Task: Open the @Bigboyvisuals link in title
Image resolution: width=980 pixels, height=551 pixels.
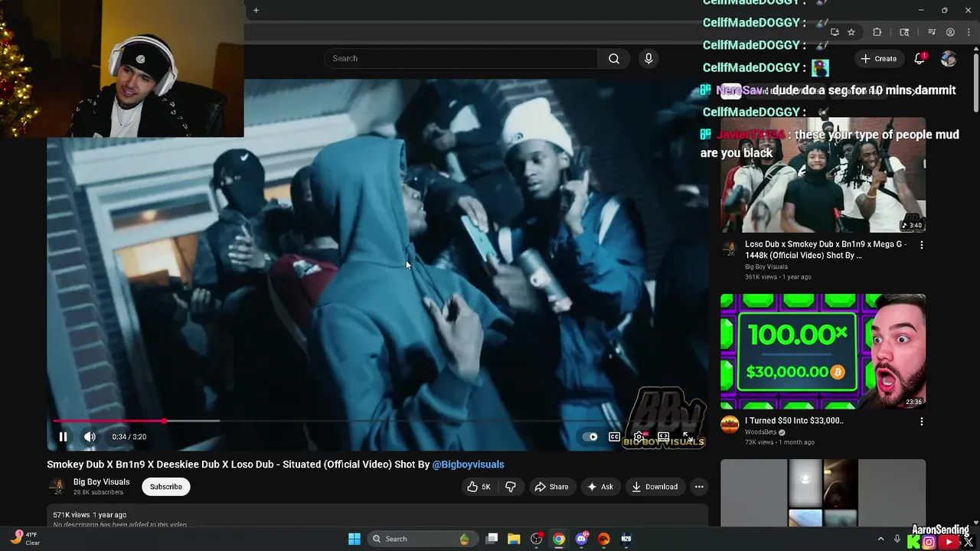Action: (x=468, y=465)
